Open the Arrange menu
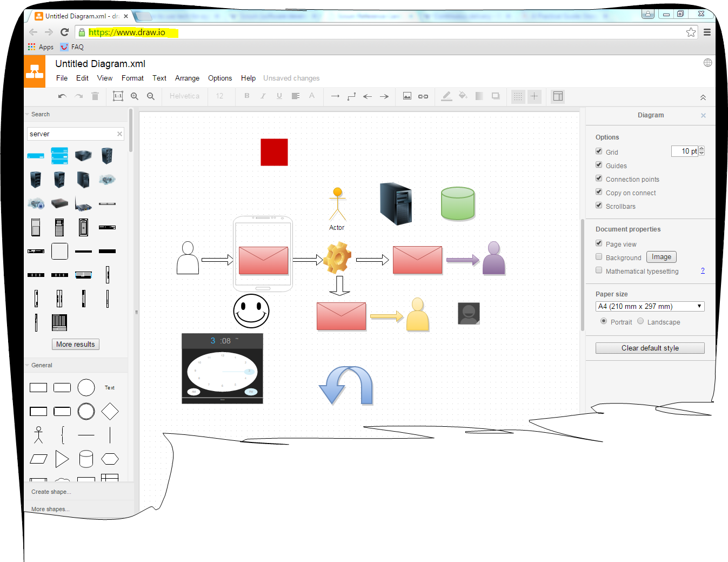The image size is (728, 562). 187,78
